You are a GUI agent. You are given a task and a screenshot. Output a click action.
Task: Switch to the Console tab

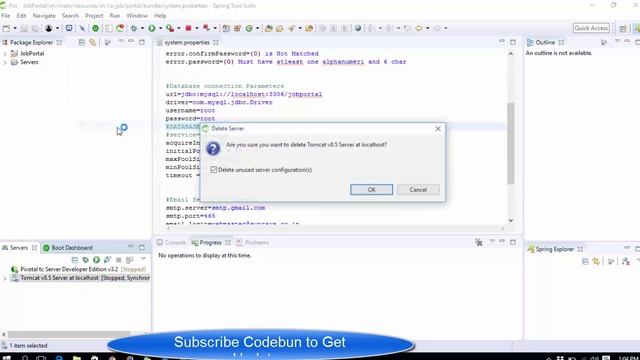[171, 242]
